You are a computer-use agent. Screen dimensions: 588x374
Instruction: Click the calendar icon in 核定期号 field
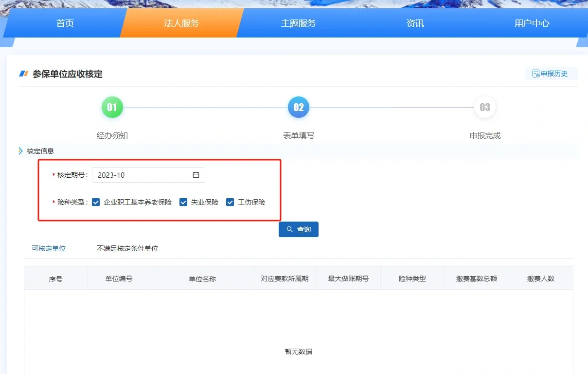click(196, 175)
